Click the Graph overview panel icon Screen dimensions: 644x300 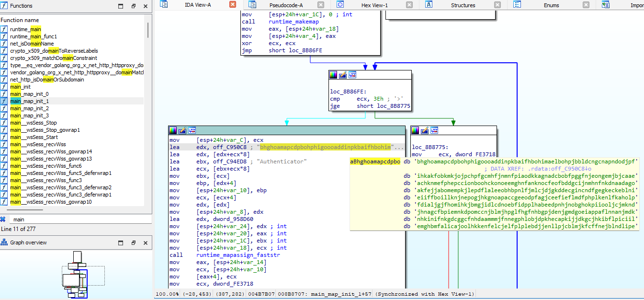tap(4, 242)
